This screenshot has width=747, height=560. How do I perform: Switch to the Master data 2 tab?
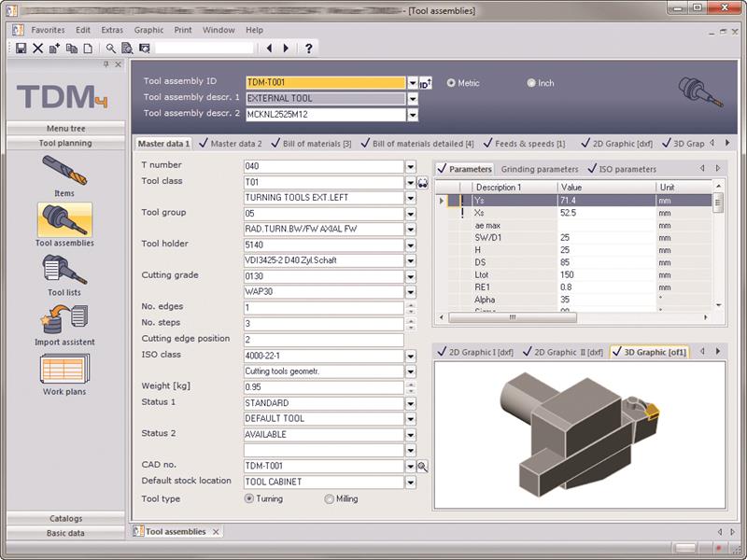231,144
